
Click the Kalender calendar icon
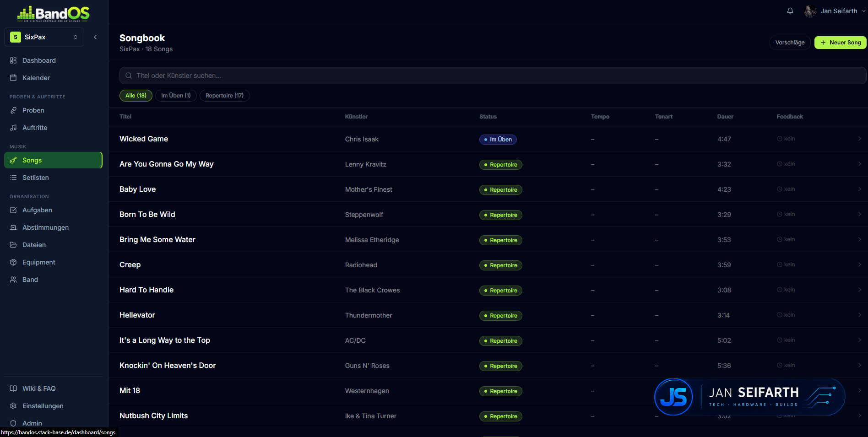click(13, 78)
